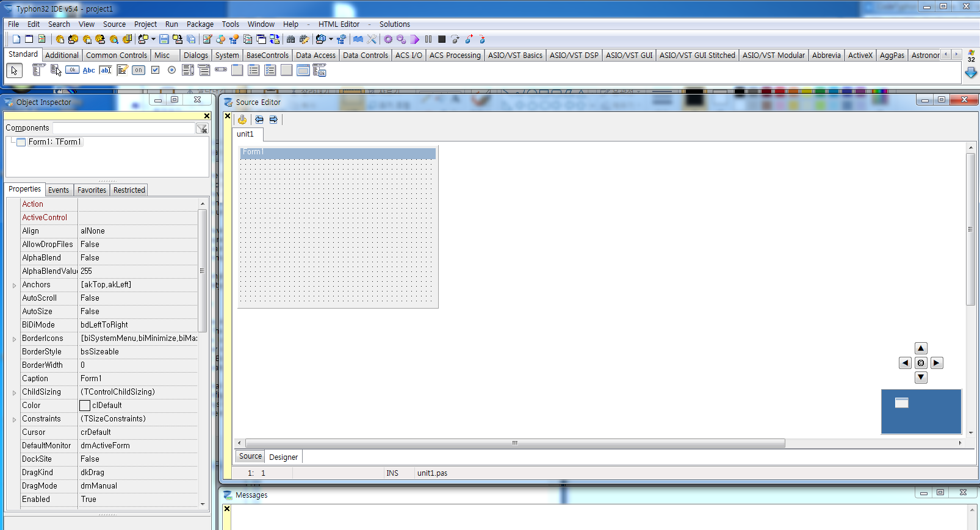Click the components filter funnel icon
This screenshot has width=980, height=530.
pyautogui.click(x=202, y=128)
